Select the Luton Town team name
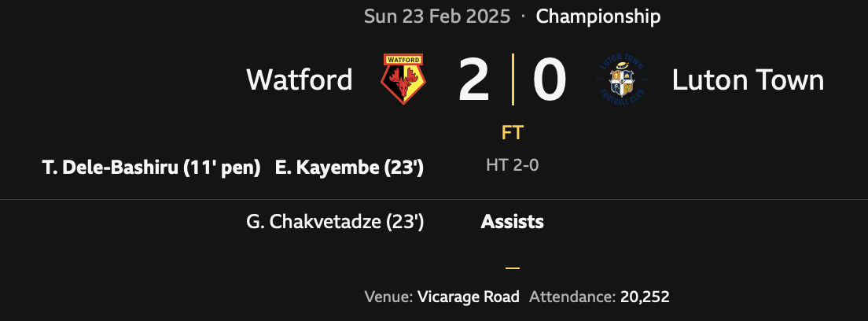Screen dimensions: 868x321 pos(748,79)
